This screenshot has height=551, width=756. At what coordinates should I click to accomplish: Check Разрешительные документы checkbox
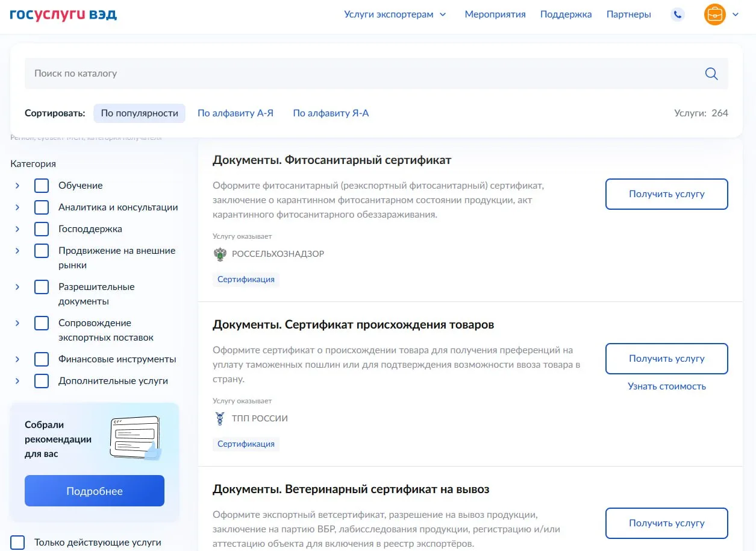pos(42,287)
